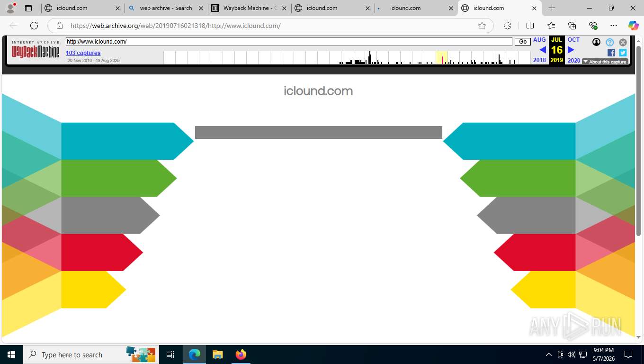Screen dimensions: 644x364
Task: Close the Wayback toolbar with X icon
Action: [623, 42]
